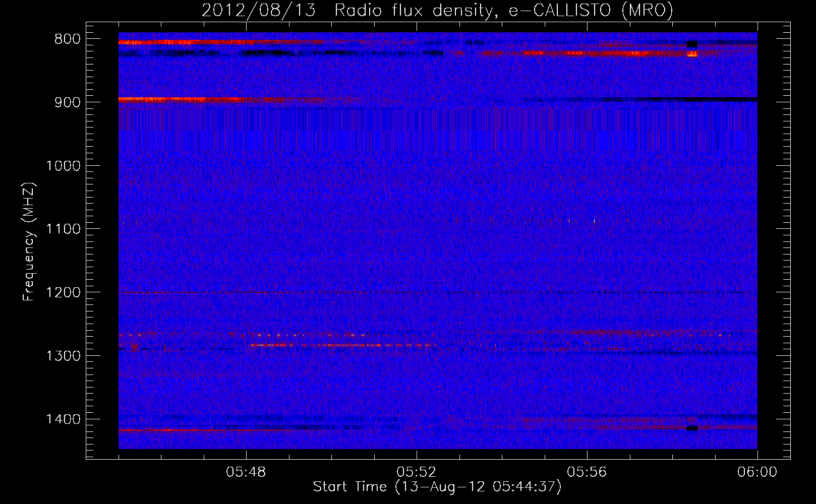Click the 900 frequency tick label
The image size is (816, 504).
pyautogui.click(x=67, y=102)
